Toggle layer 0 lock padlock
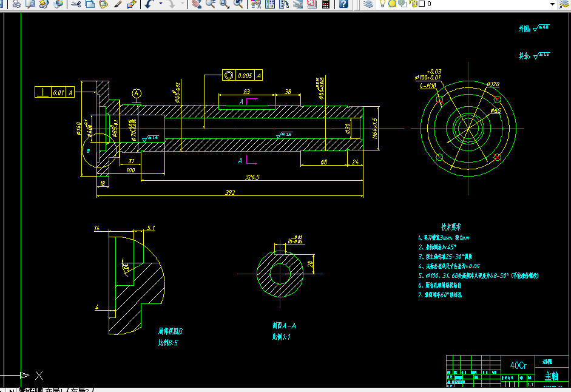 pyautogui.click(x=413, y=4)
